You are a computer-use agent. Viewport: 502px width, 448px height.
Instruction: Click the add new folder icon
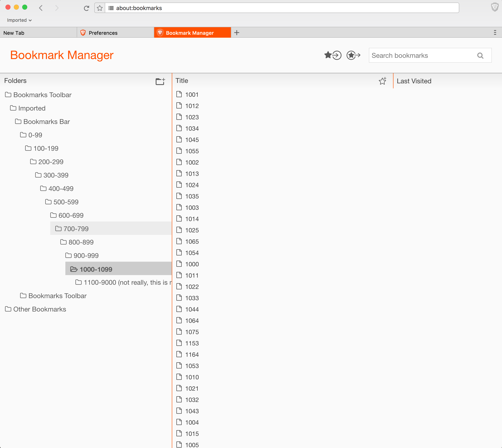(x=160, y=81)
